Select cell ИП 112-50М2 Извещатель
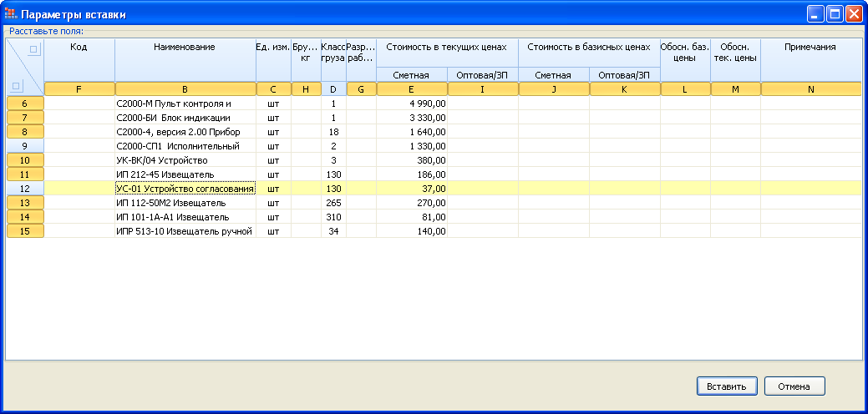The height and width of the screenshot is (414, 868). (x=185, y=203)
